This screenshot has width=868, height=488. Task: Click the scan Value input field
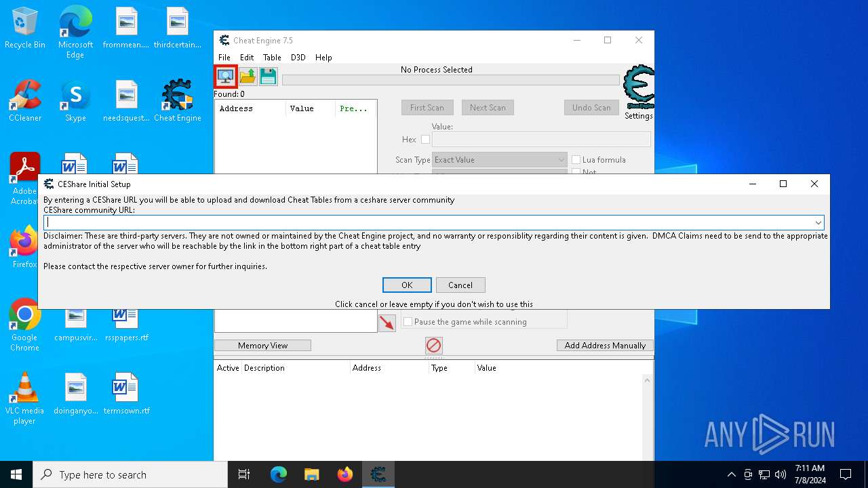541,140
